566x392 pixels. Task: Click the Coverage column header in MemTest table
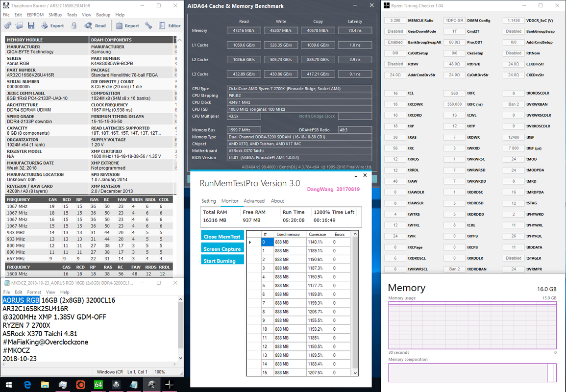pos(319,234)
